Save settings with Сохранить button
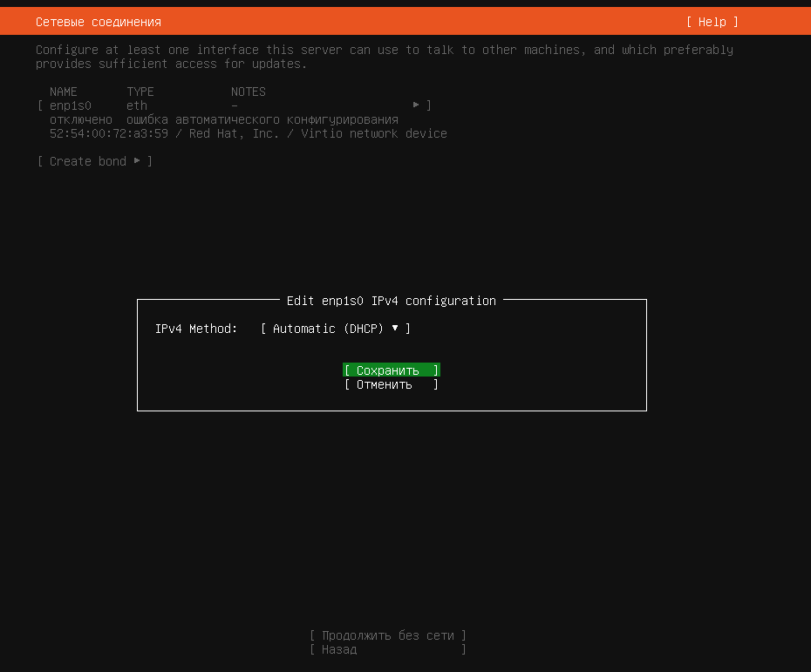811x672 pixels. pos(391,370)
